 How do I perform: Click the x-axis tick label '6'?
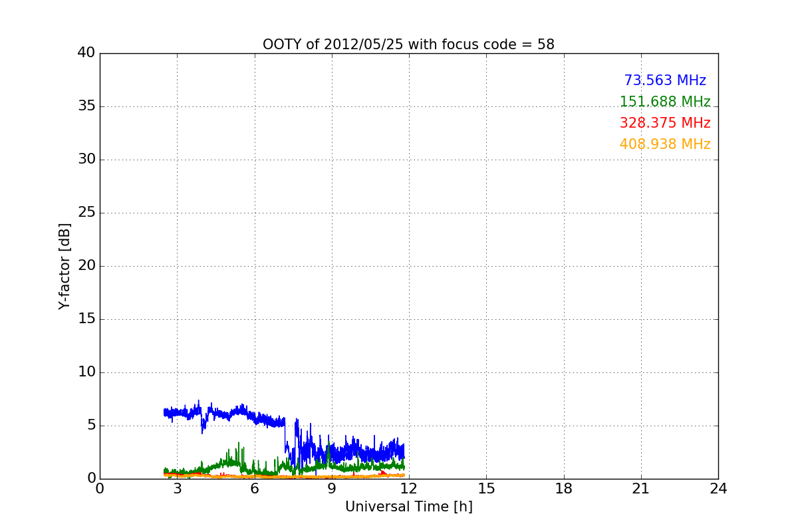[x=254, y=488]
